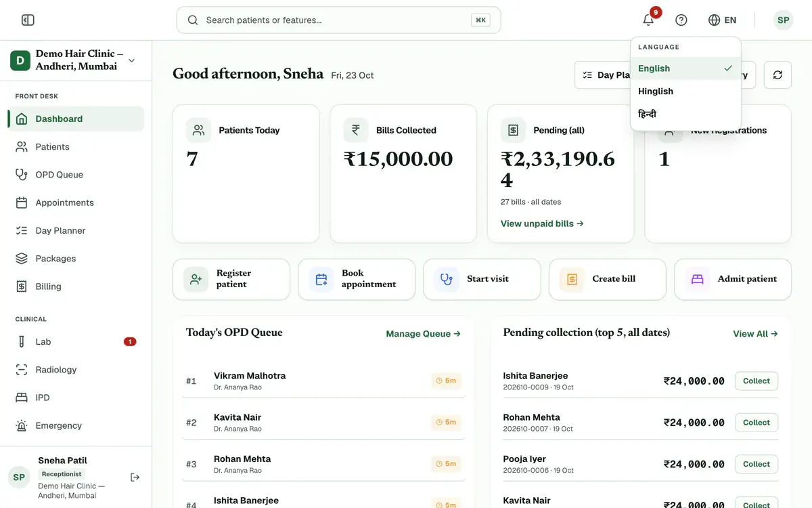Click the Admit patient bed icon

click(697, 279)
